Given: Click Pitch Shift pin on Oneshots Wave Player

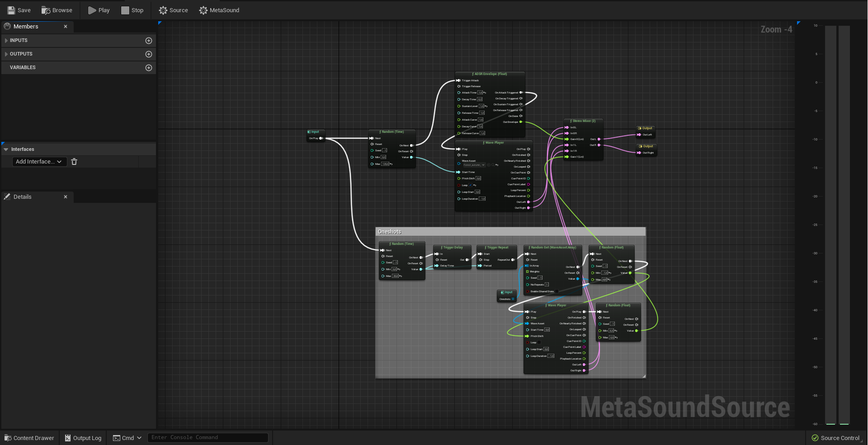Looking at the screenshot, I should coord(527,336).
